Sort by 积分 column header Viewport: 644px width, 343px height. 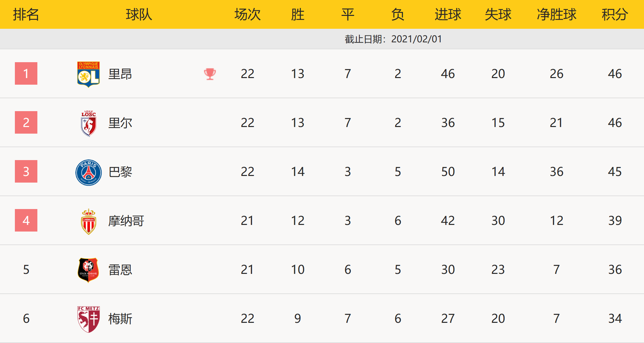[615, 15]
